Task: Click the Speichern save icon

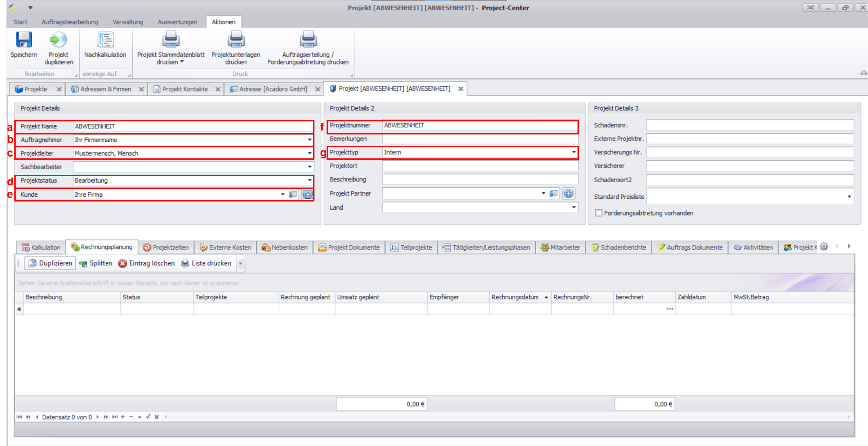Action: coord(23,40)
